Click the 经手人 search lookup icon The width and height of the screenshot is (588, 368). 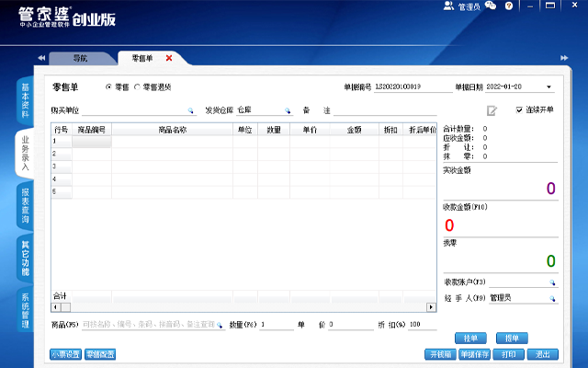point(552,298)
